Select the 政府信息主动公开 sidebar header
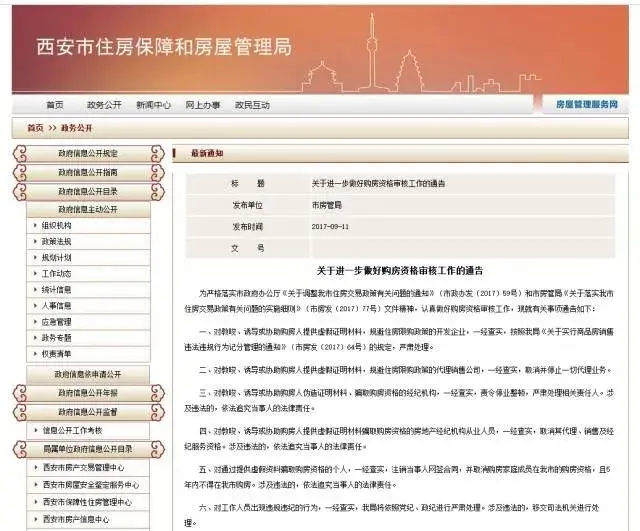The image size is (640, 531). click(x=88, y=209)
